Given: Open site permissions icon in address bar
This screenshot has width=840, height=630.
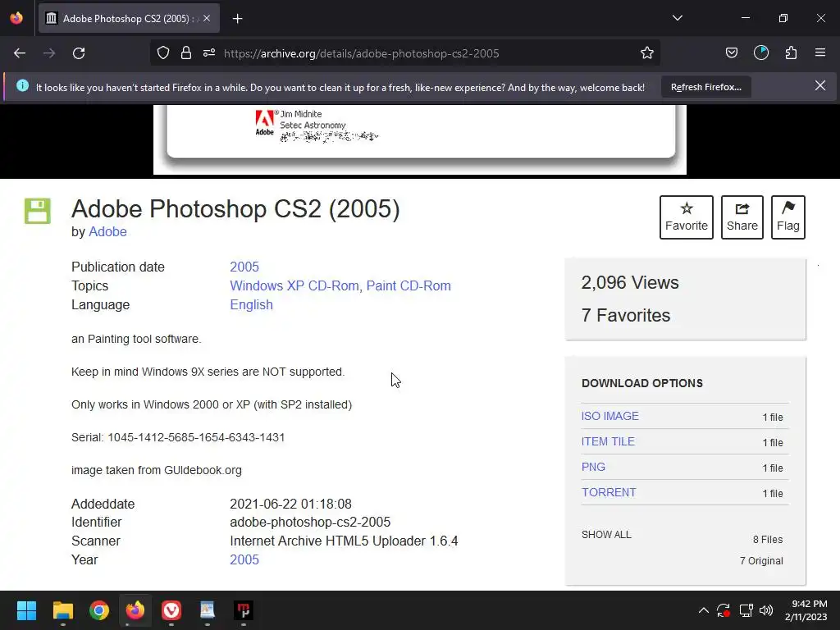Looking at the screenshot, I should pos(209,53).
